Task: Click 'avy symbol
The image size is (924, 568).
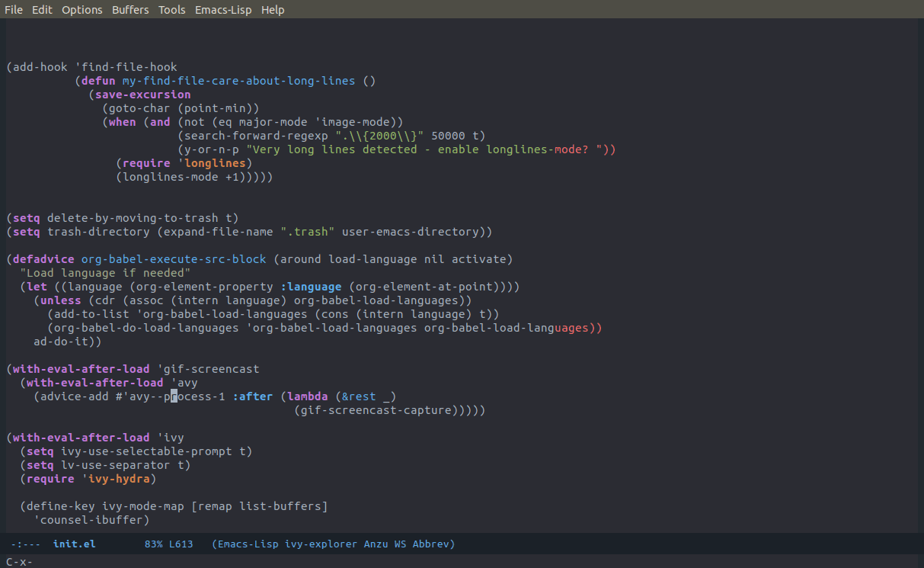Action: pyautogui.click(x=184, y=383)
